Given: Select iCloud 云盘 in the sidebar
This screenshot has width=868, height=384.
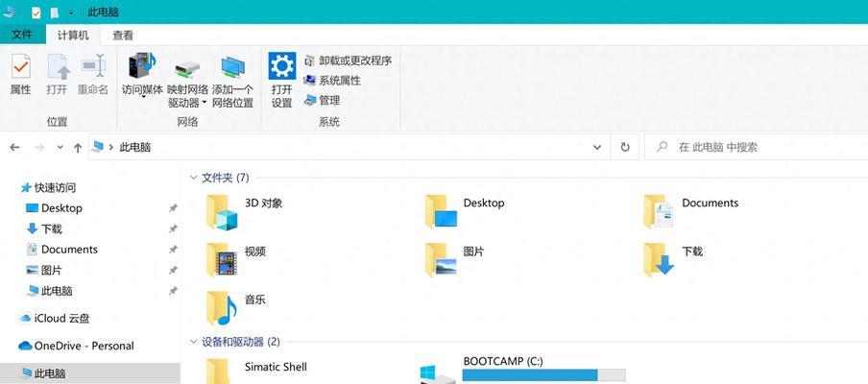Looking at the screenshot, I should (54, 318).
